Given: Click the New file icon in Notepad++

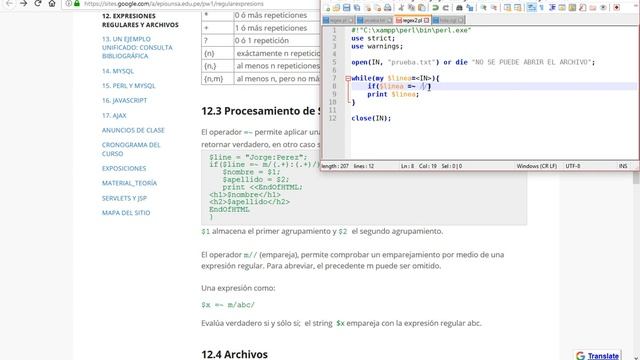Looking at the screenshot, I should point(327,8).
